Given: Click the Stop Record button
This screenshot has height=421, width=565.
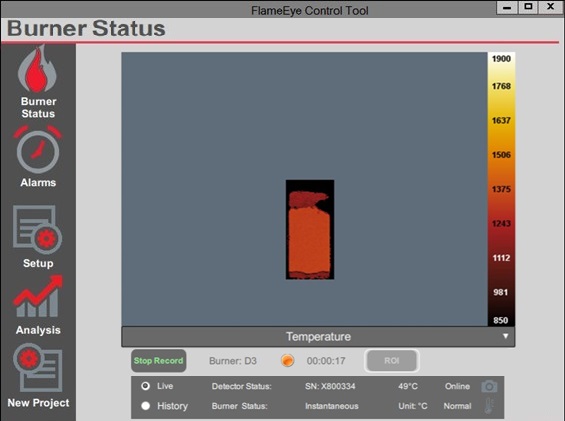Looking at the screenshot, I should 159,360.
